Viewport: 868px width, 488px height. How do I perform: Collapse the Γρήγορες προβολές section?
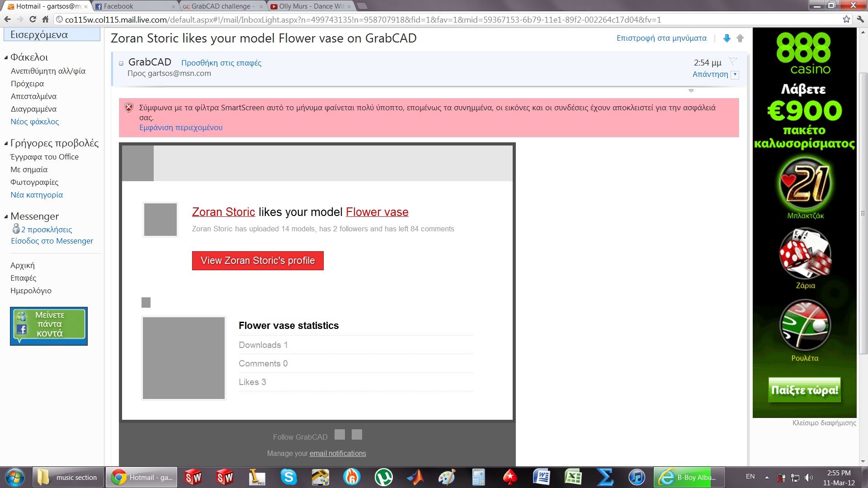click(6, 143)
